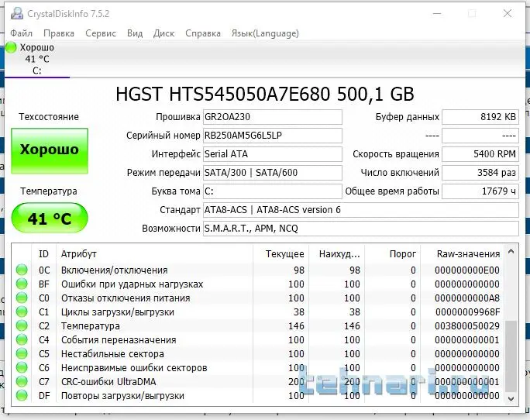This screenshot has width=530, height=420.
Task: Click the CrystalDiskInfo title bar app icon
Action: click(x=16, y=13)
